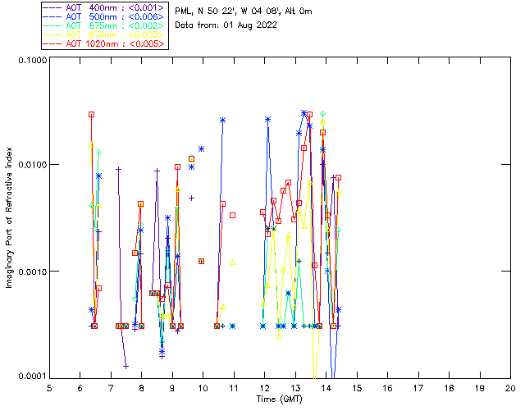Click the isolated red square near time 11
525x420 pixels.
click(233, 216)
